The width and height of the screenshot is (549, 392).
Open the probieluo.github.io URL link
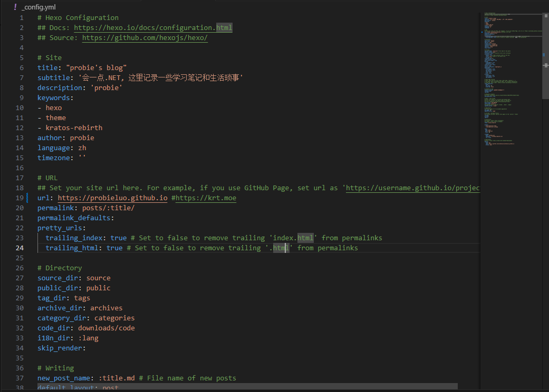[x=112, y=198]
